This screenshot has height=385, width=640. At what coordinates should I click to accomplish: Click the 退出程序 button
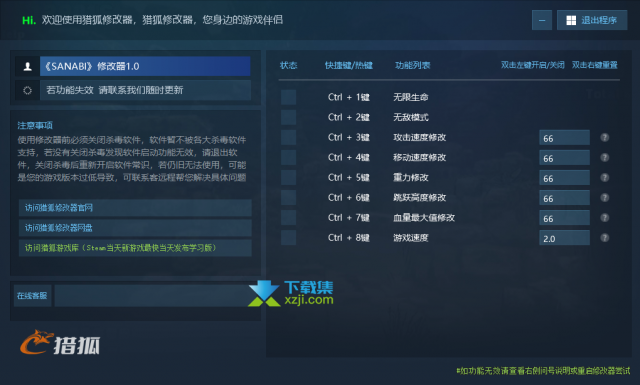(x=592, y=20)
